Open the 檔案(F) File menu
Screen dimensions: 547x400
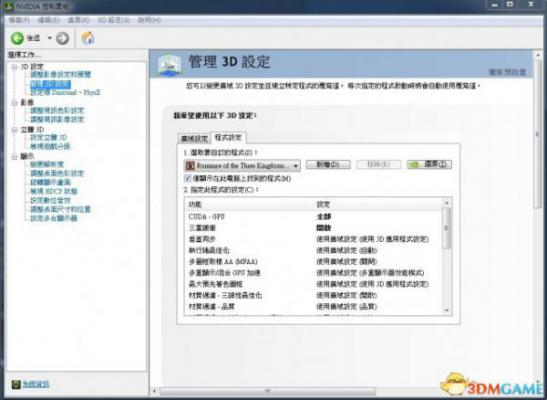point(19,20)
